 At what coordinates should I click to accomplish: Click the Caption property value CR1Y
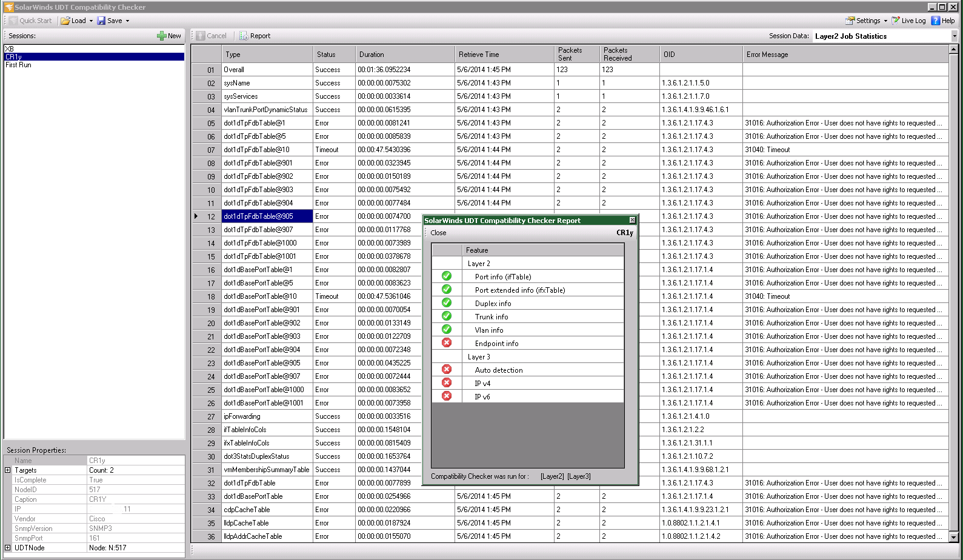(x=136, y=499)
